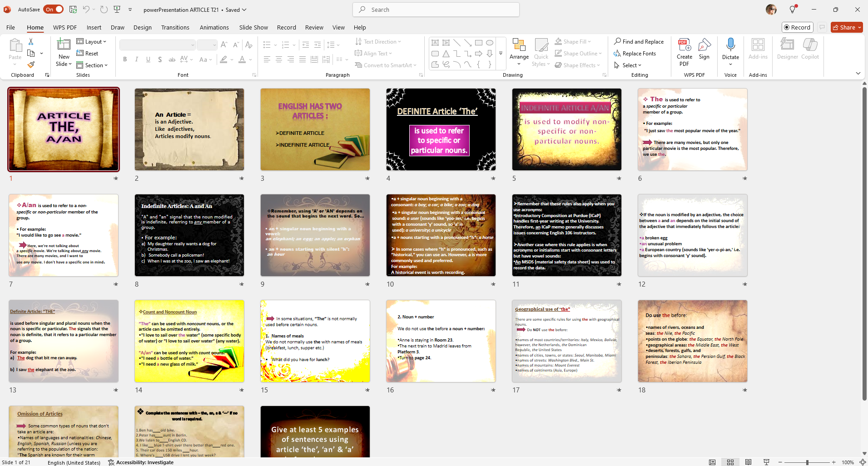Screen dimensions: 868x466
Task: Open the Layout dropdown
Action: (x=91, y=41)
